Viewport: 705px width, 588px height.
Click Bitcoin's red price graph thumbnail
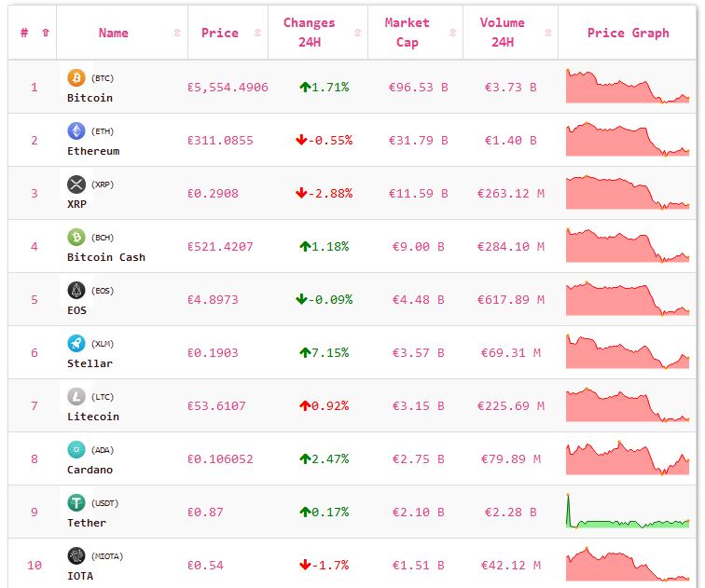pyautogui.click(x=627, y=86)
